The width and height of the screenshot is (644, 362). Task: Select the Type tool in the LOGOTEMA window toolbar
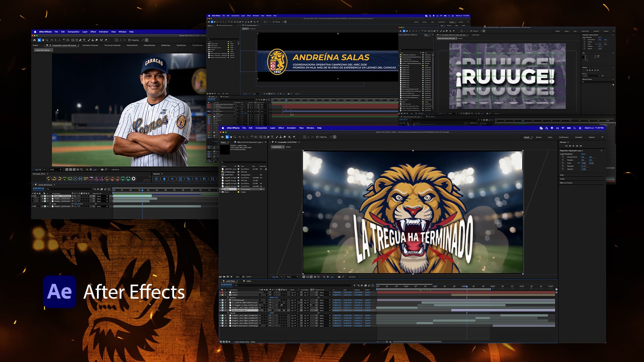click(272, 137)
